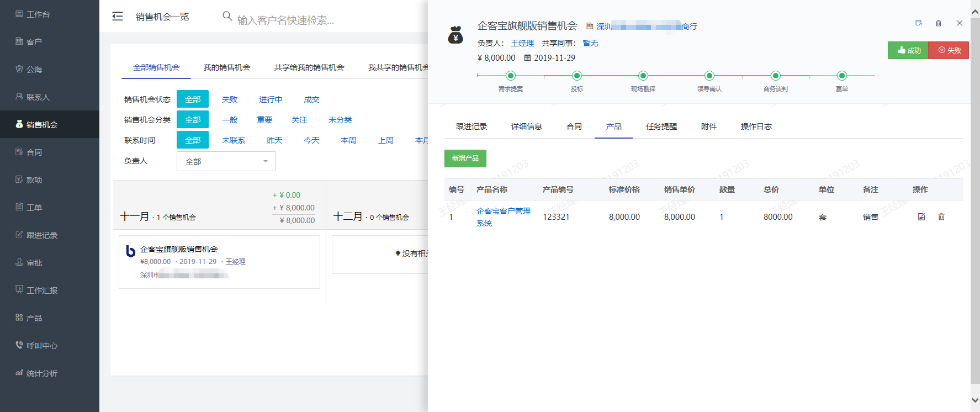The image size is (980, 412).
Task: Open the 工作汇报 sidebar item
Action: click(x=50, y=290)
